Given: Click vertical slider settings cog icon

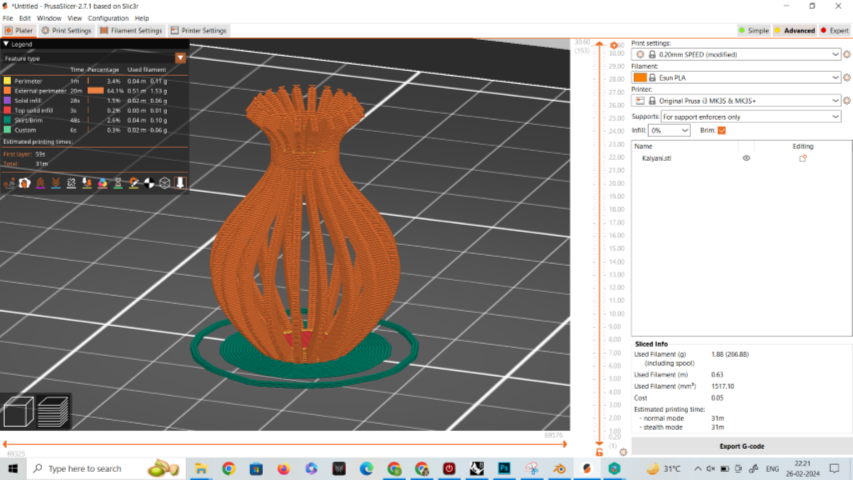Looking at the screenshot, I should tap(623, 452).
